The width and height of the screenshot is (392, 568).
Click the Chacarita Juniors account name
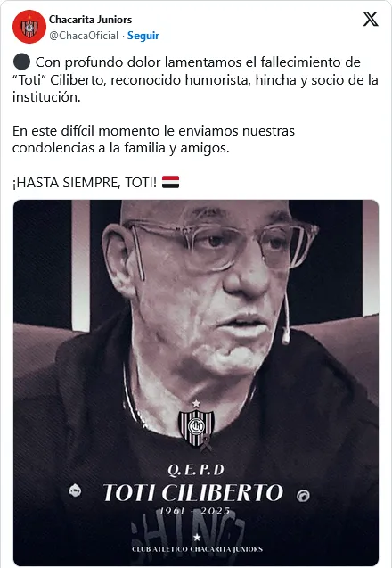91,20
